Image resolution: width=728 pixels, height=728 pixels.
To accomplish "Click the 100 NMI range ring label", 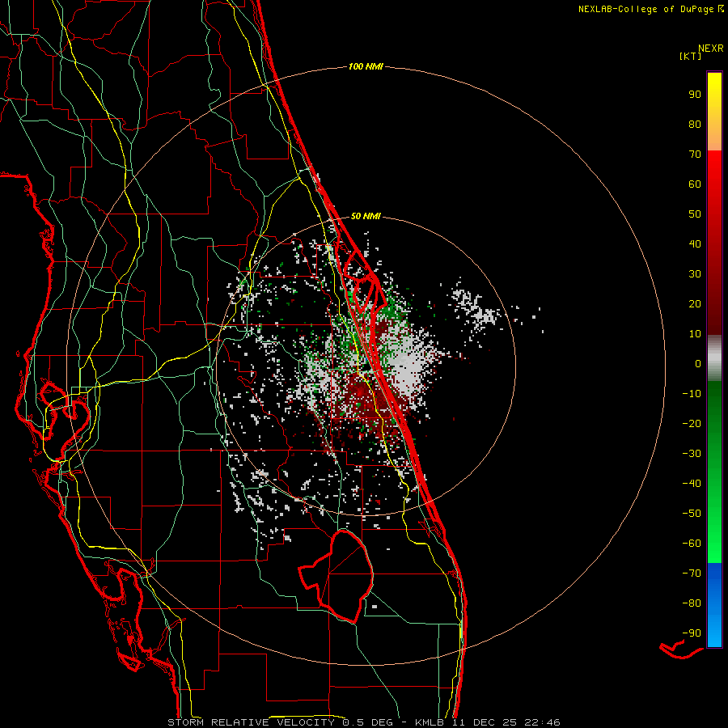I will click(x=366, y=66).
